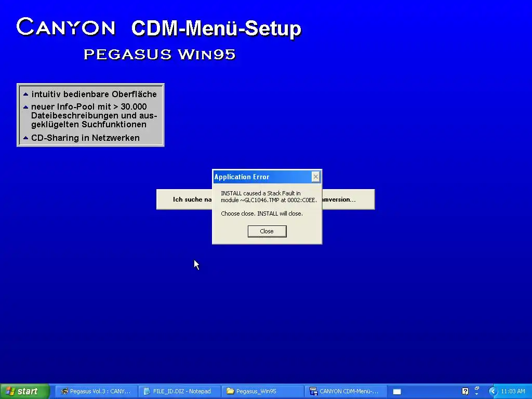This screenshot has width=532, height=399.
Task: Click the language bar restore icon
Action: 477,388
